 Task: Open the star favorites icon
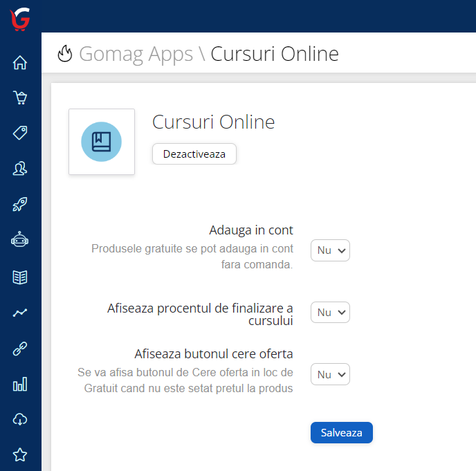coord(20,454)
